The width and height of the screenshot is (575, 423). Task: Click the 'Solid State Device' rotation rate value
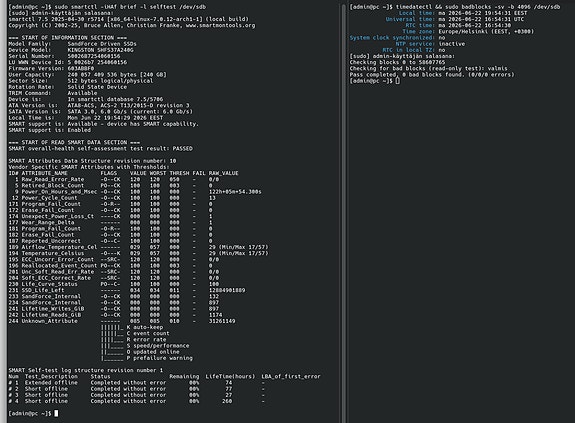point(97,87)
